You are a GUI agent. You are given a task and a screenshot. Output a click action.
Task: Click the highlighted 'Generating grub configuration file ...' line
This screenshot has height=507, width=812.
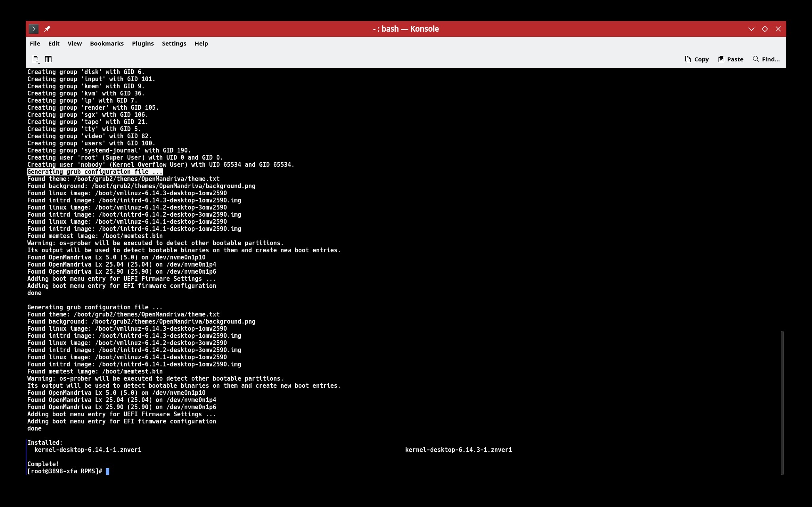[x=95, y=172]
